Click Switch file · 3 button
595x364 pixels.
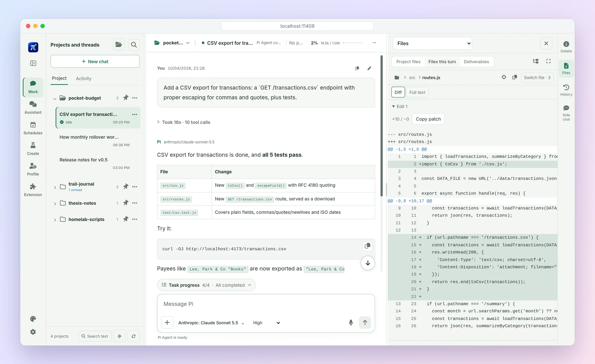click(537, 77)
